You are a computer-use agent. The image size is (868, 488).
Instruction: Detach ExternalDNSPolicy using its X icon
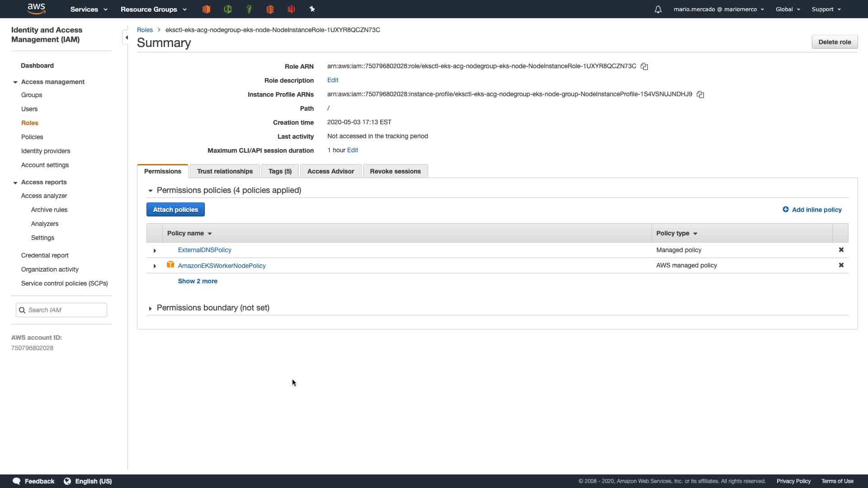[x=841, y=250]
